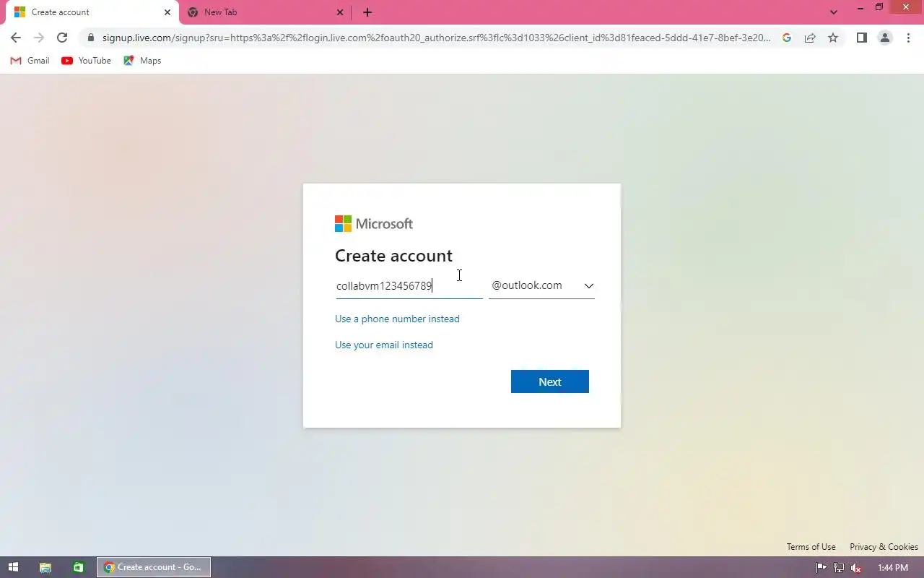The width and height of the screenshot is (924, 578).
Task: Click the address bar URL
Action: coord(436,38)
